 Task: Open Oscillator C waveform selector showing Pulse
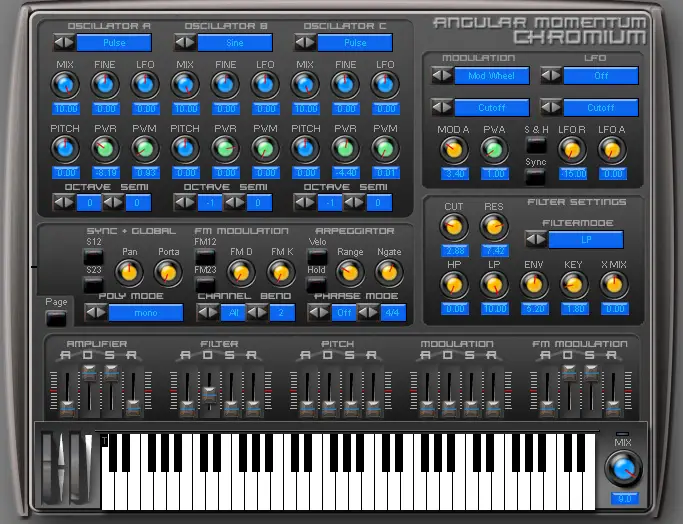355,43
